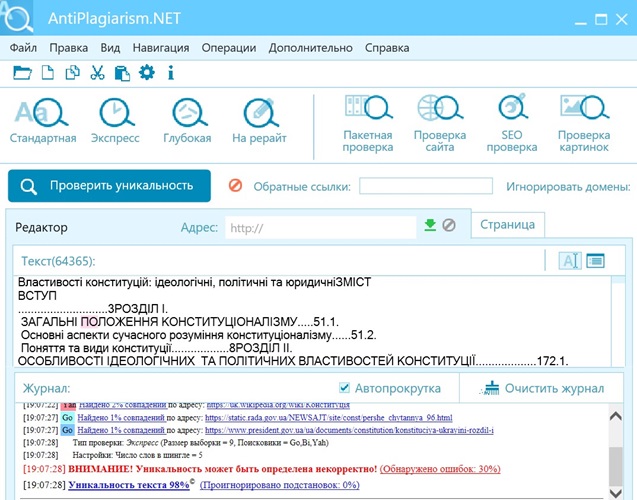Image resolution: width=637 pixels, height=500 pixels.
Task: Switch to the Страница tab
Action: (507, 225)
